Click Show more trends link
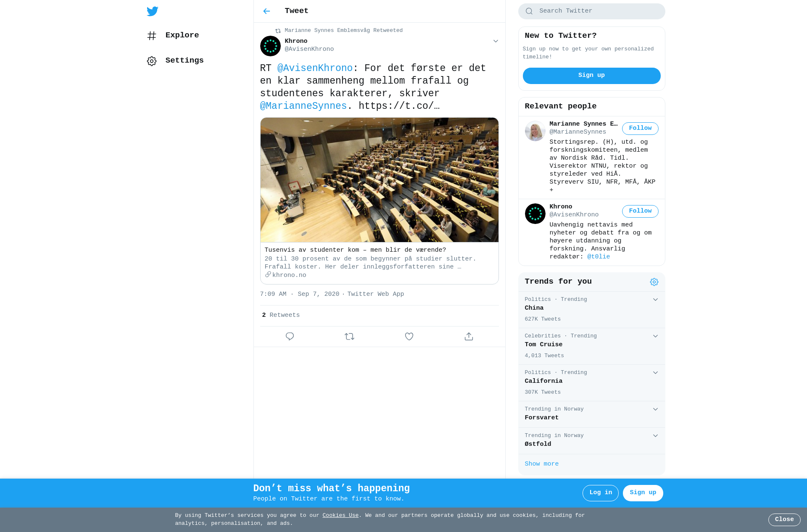807x532 pixels. point(541,464)
